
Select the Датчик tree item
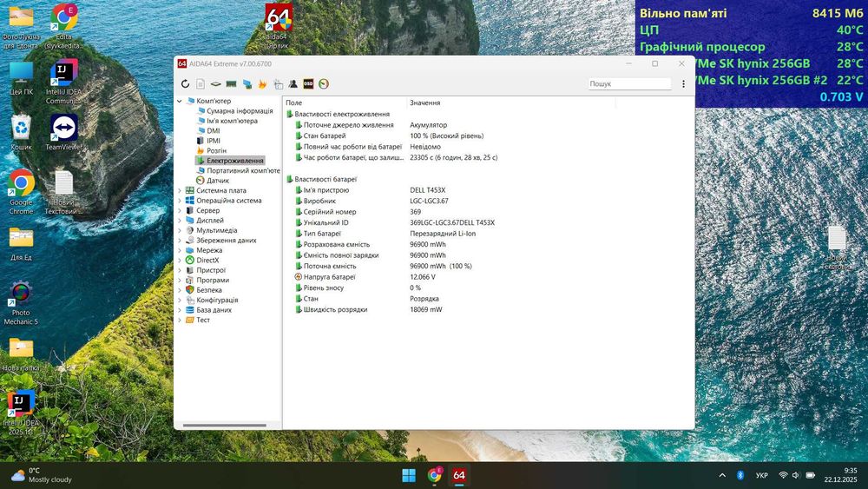pos(218,181)
